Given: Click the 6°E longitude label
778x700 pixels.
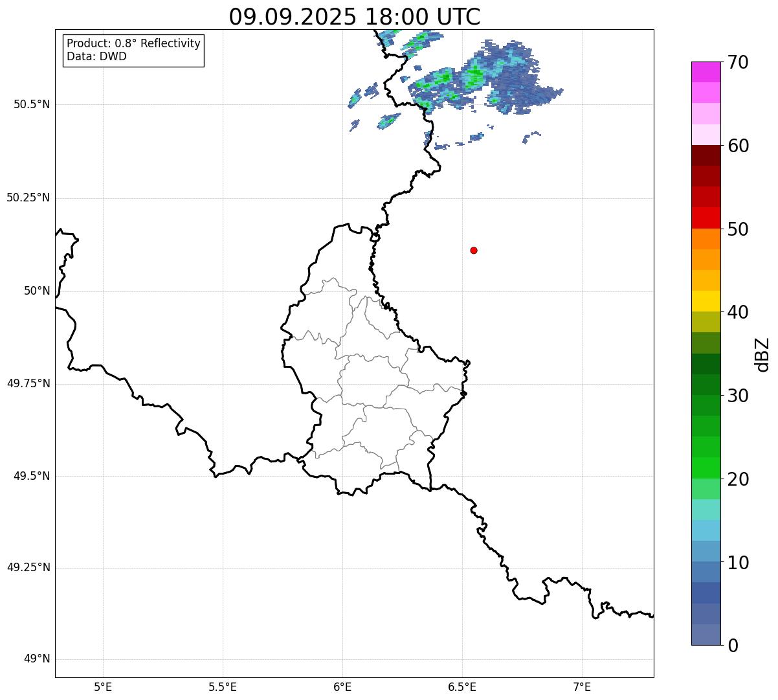Looking at the screenshot, I should (x=342, y=687).
